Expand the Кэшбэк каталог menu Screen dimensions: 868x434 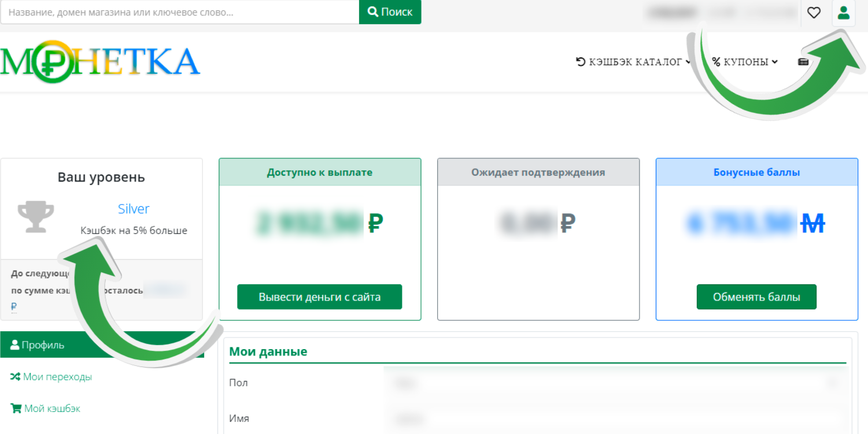[x=634, y=62]
